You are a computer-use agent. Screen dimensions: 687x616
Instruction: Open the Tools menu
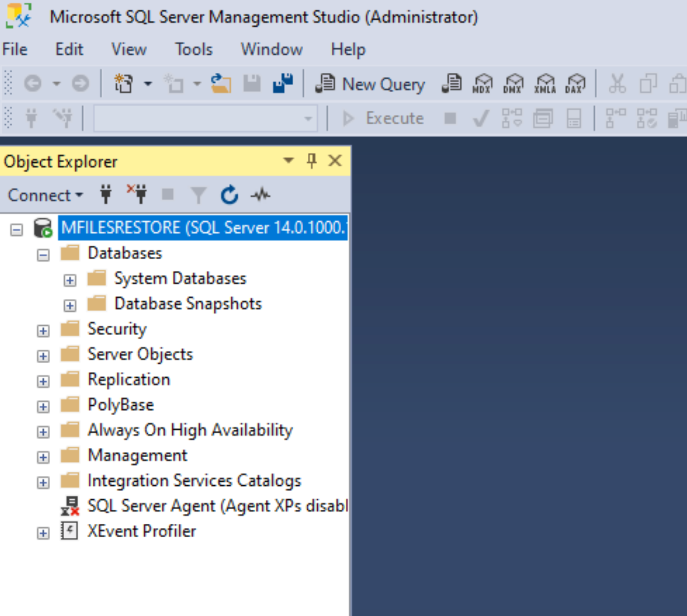point(194,49)
